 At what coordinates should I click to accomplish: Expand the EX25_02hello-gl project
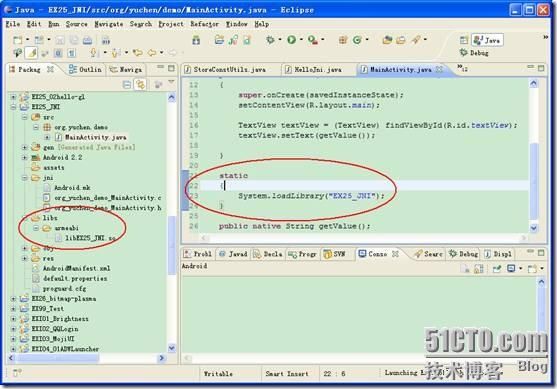pyautogui.click(x=13, y=97)
